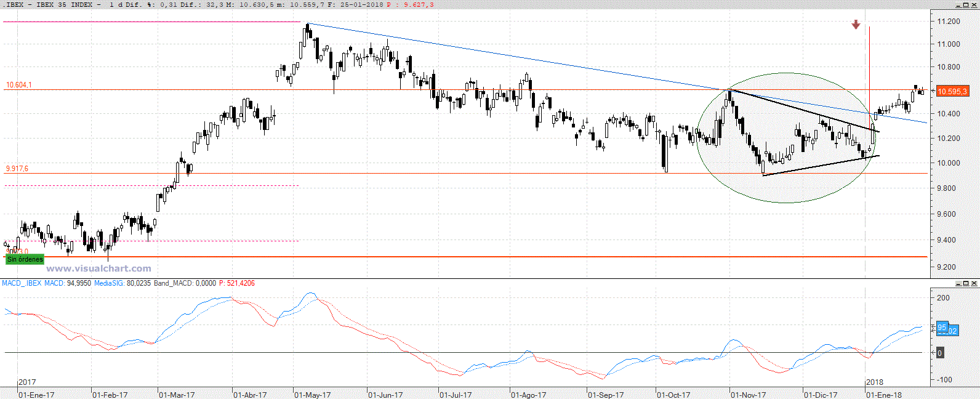Click the MediaSIG signal label
Screen dimensions: 980x399
[109, 283]
